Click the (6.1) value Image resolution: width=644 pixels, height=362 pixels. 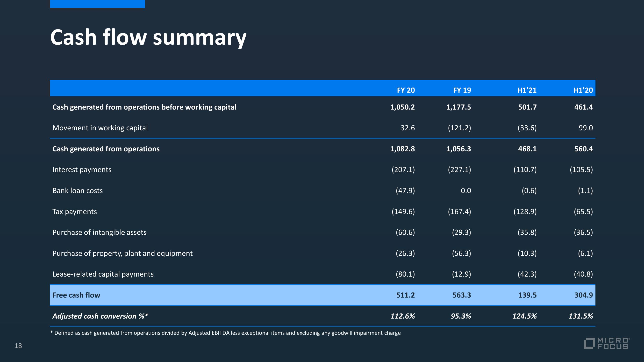(585, 253)
